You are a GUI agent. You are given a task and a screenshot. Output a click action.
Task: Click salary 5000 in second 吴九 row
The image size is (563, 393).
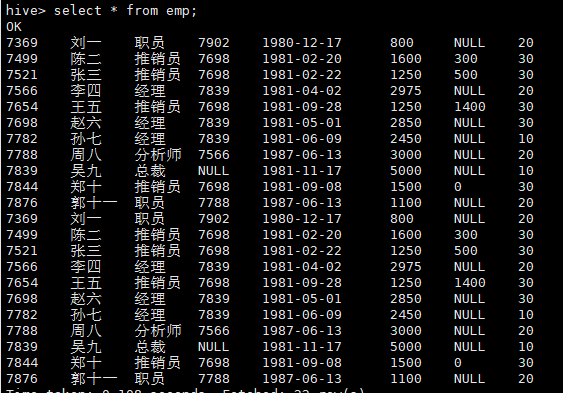[x=406, y=347]
